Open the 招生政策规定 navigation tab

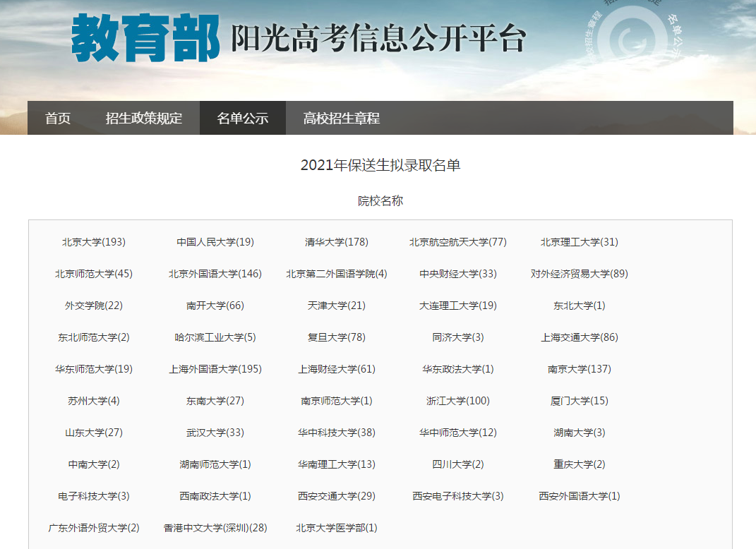click(x=144, y=118)
